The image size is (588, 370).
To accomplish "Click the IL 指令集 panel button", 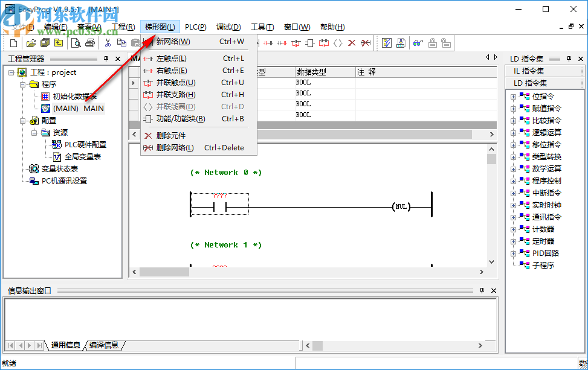I will tap(544, 71).
